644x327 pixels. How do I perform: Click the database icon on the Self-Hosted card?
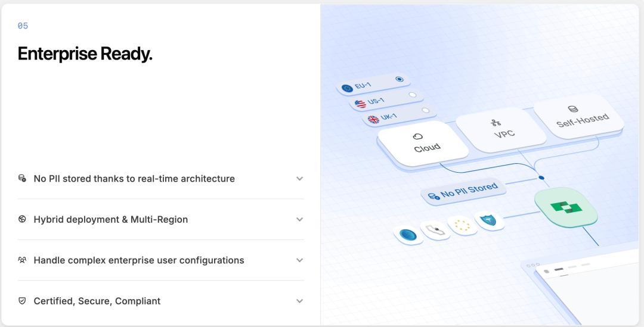[573, 109]
